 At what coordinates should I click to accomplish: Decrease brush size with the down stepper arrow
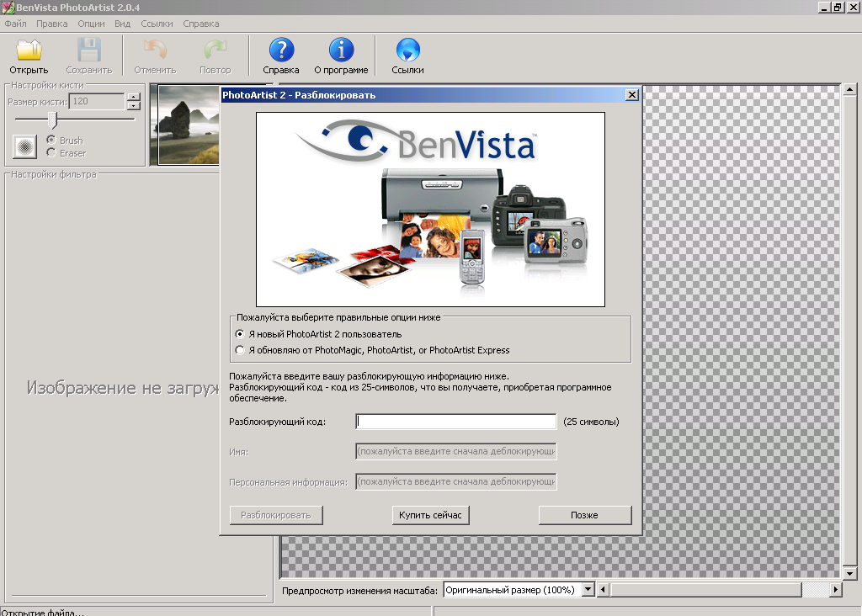point(134,105)
